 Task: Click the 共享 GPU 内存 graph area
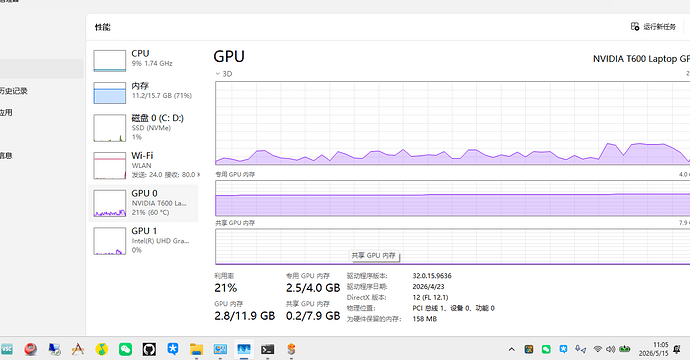coord(452,246)
